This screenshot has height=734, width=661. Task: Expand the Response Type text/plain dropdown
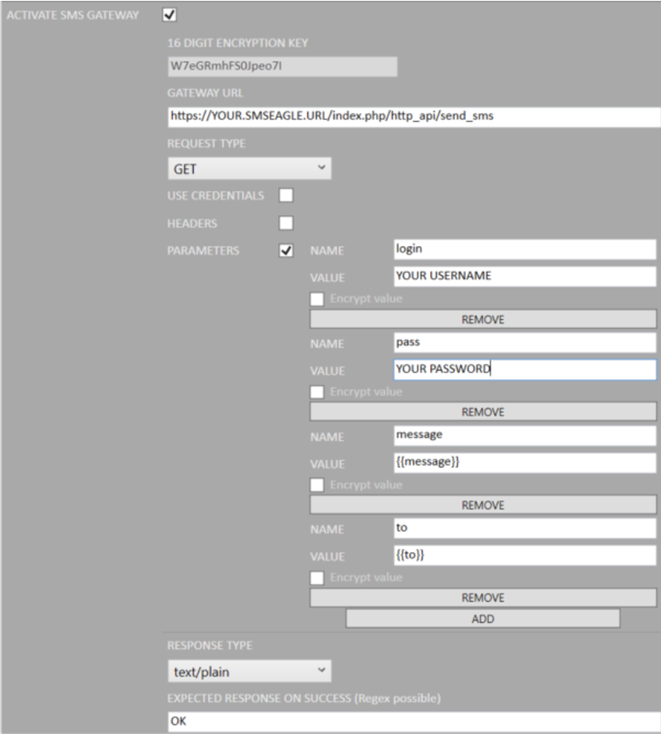point(249,670)
